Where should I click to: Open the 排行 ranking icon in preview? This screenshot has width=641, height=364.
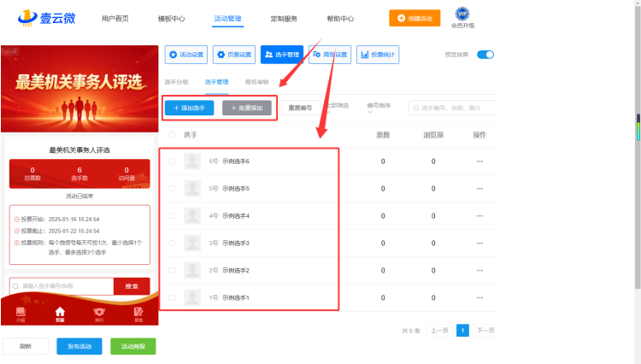point(99,314)
